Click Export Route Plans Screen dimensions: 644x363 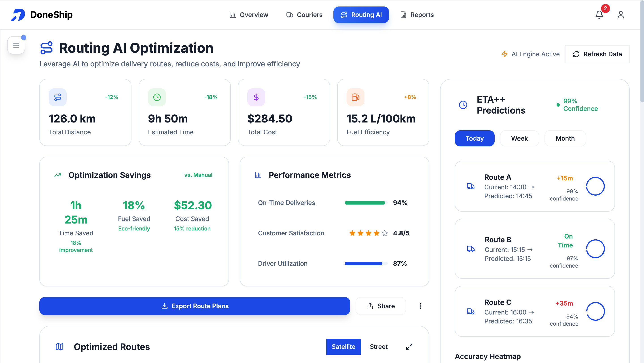pyautogui.click(x=195, y=306)
